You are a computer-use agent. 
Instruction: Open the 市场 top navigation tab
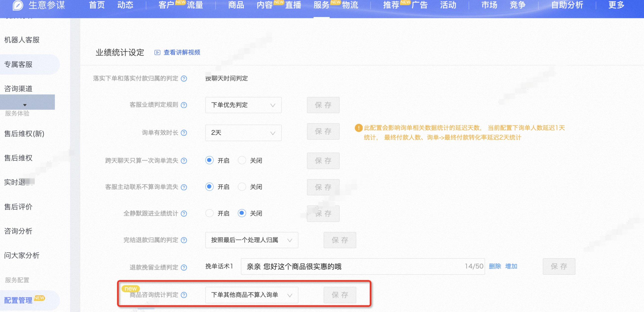point(489,5)
